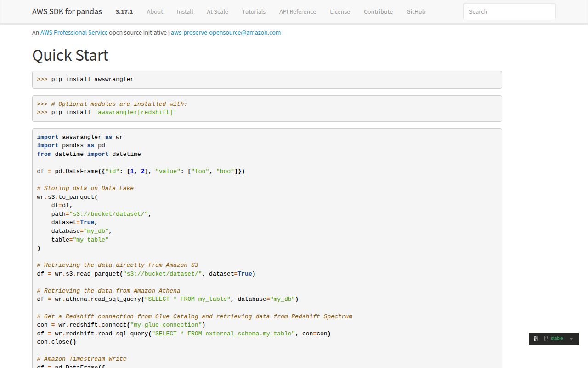Click the path="s3://bucket/dataset/" argument

click(x=102, y=214)
